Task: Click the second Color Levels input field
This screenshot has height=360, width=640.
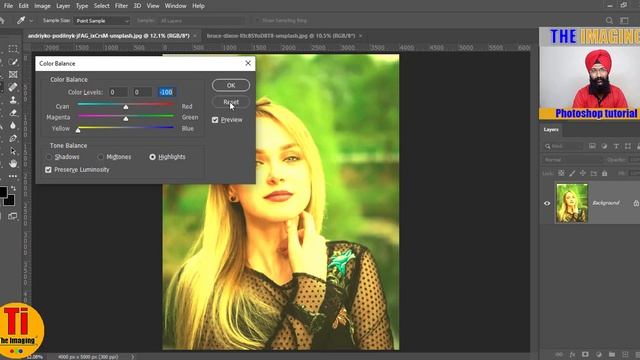Action: click(142, 92)
